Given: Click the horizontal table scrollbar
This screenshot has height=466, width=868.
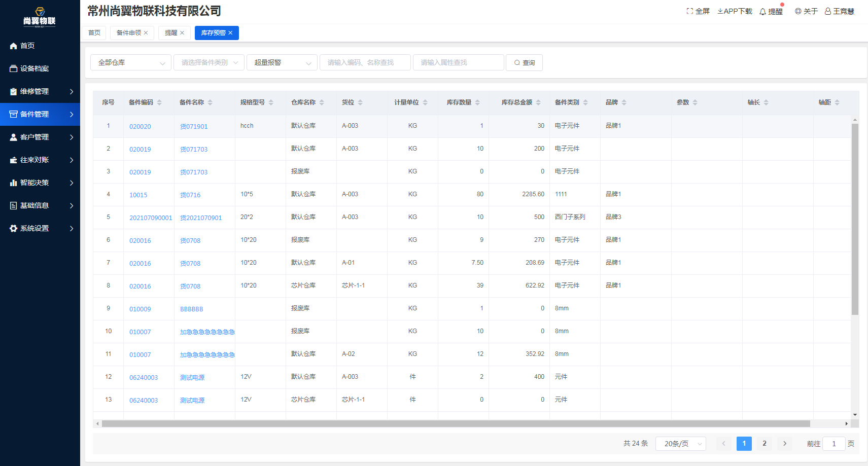Looking at the screenshot, I should coord(456,424).
